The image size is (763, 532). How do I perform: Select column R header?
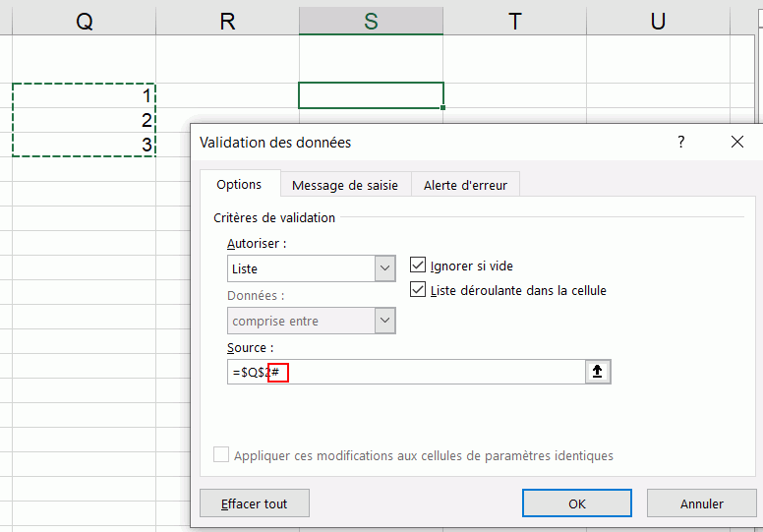click(227, 22)
